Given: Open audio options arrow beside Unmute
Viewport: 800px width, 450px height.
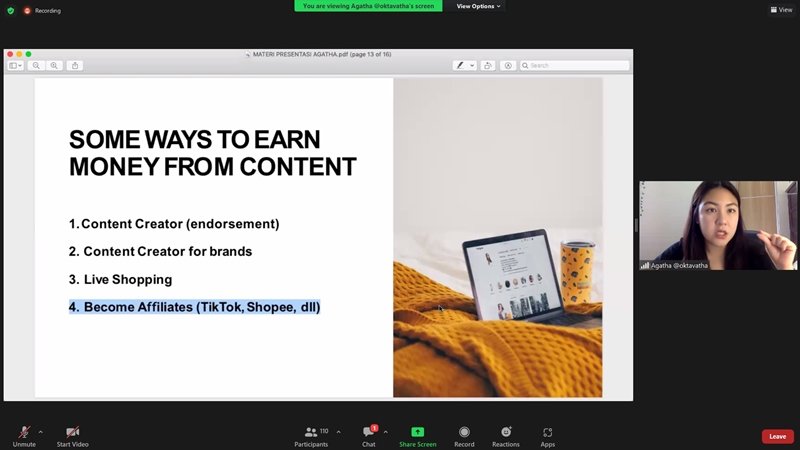Looking at the screenshot, I should [x=41, y=432].
